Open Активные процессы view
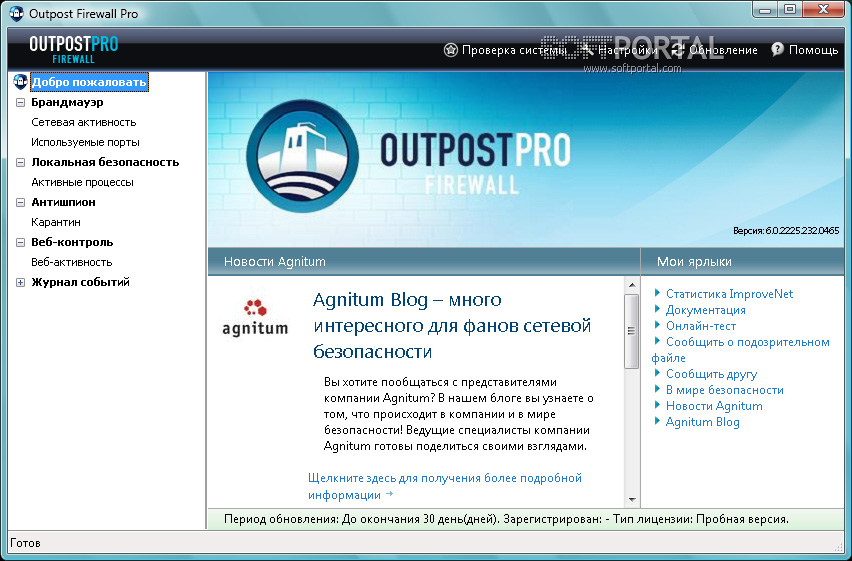The image size is (852, 561). click(82, 182)
